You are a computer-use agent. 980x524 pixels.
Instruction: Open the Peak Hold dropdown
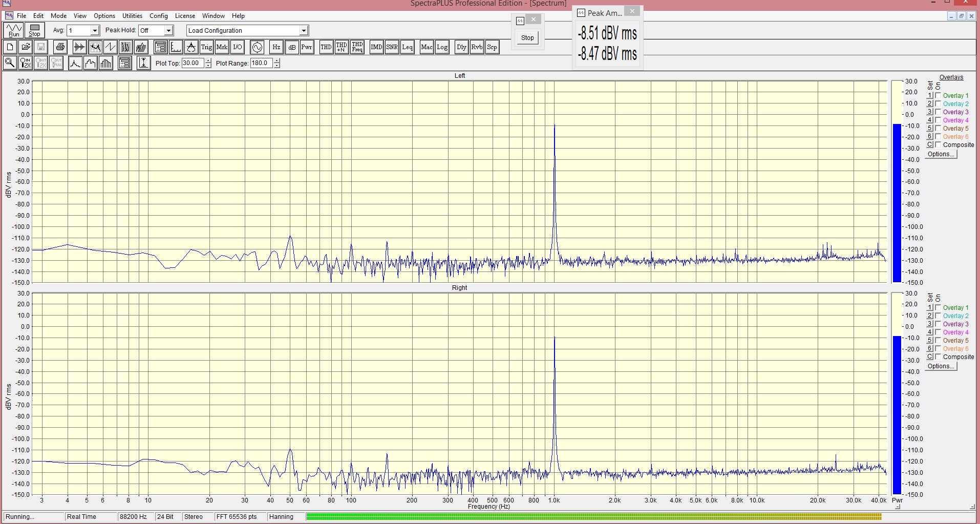[x=168, y=31]
